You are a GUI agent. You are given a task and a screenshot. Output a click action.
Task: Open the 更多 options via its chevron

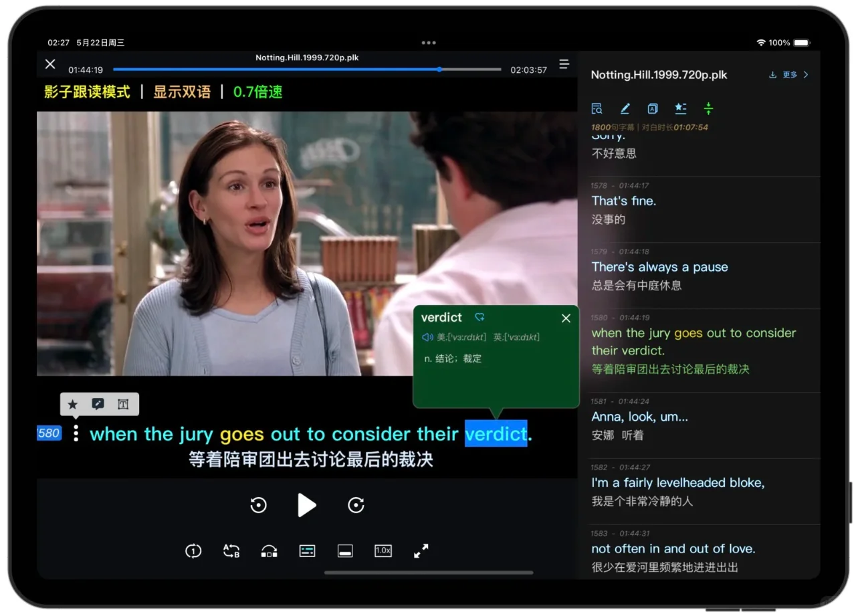click(807, 74)
